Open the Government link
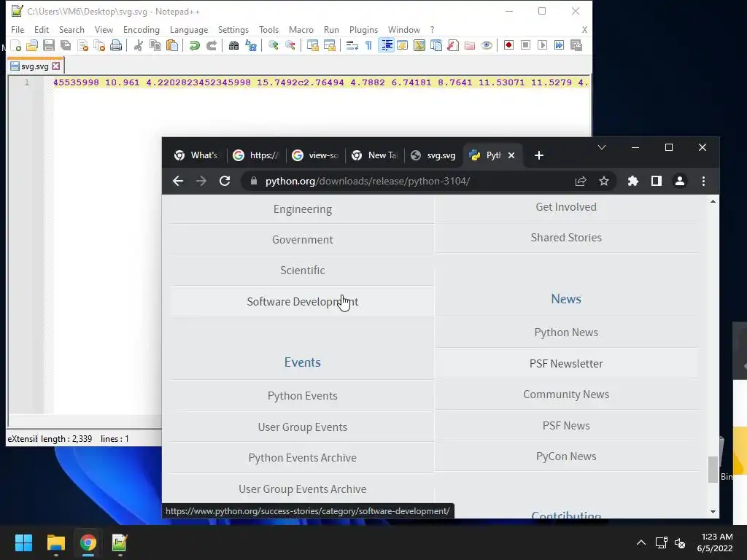The image size is (747, 560). tap(303, 239)
